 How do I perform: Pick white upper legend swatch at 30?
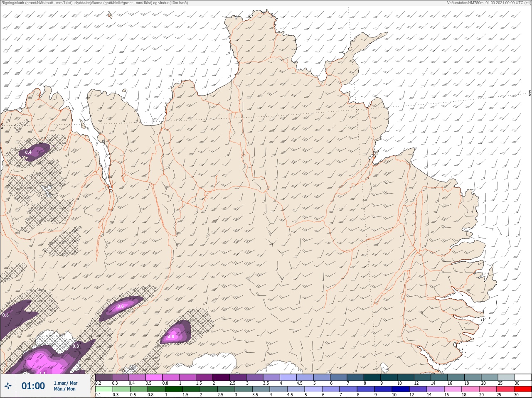coord(523,377)
